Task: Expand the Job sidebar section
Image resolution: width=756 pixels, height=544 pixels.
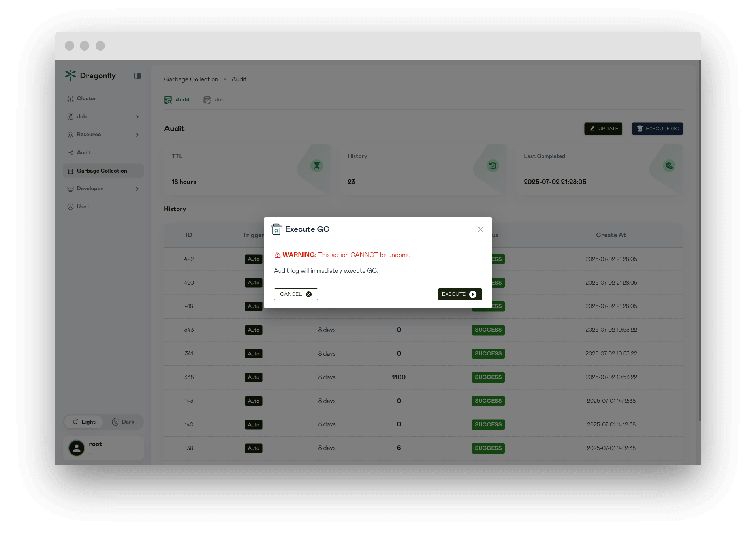Action: point(137,116)
